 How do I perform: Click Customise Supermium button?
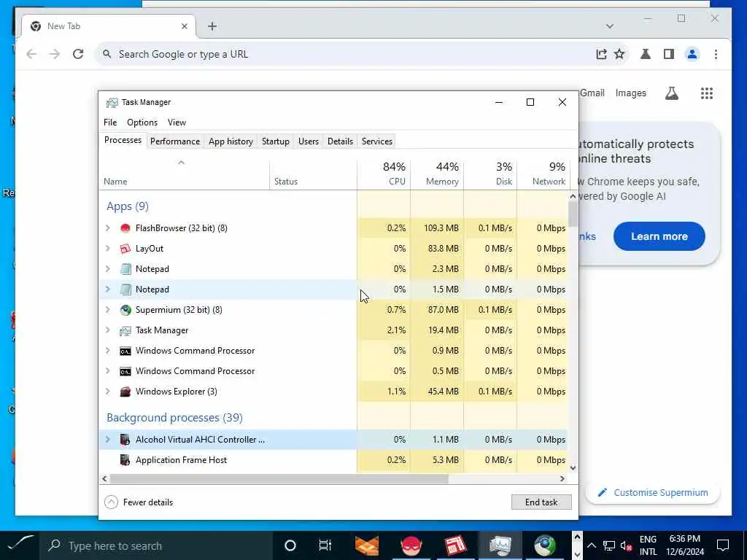point(652,493)
